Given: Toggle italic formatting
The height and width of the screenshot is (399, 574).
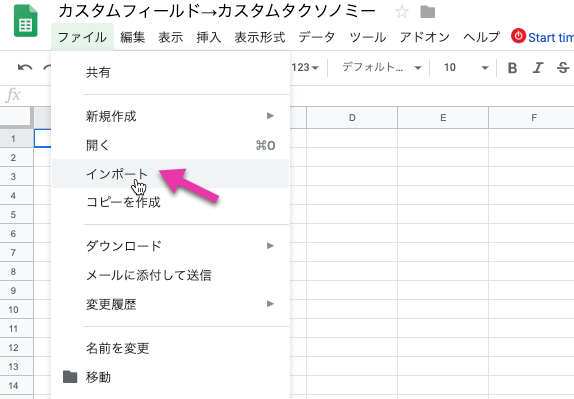Looking at the screenshot, I should (x=537, y=68).
